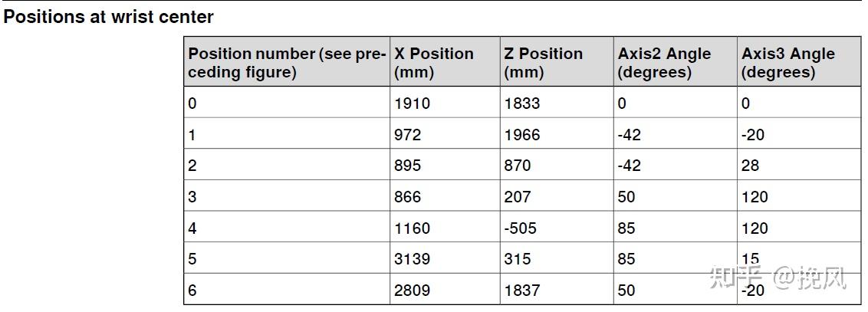This screenshot has width=868, height=312.
Task: Click the cell containing 972
Action: pyautogui.click(x=407, y=135)
